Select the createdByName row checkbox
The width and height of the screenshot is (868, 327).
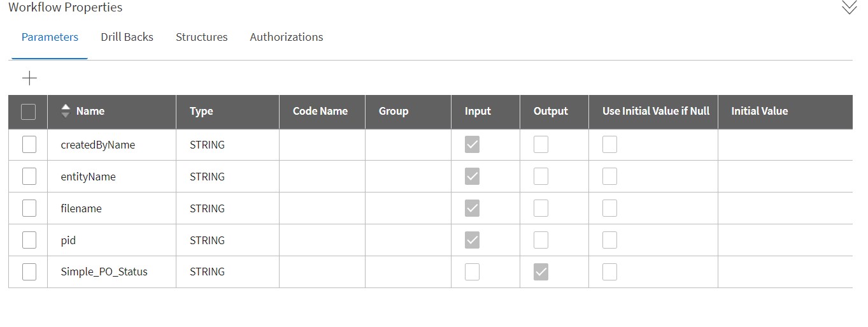pos(29,145)
